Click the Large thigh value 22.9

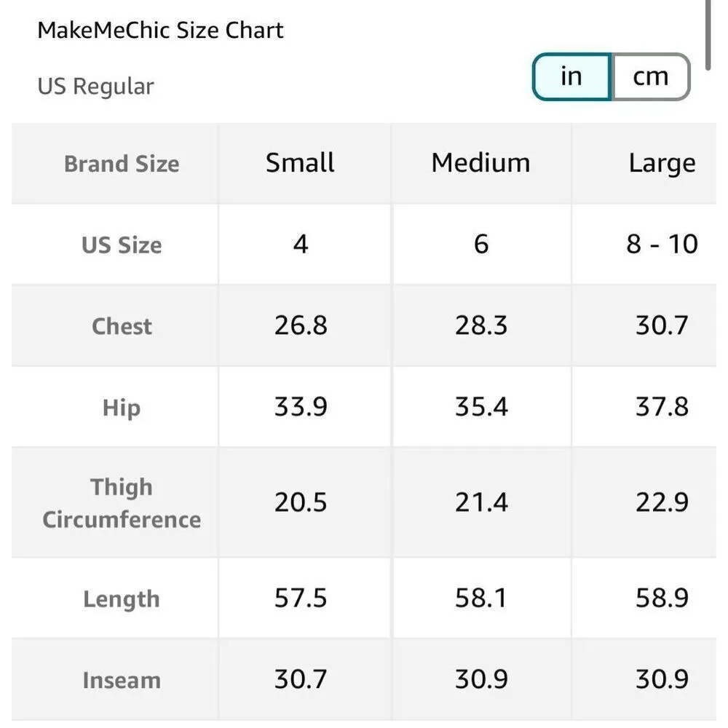pos(661,503)
